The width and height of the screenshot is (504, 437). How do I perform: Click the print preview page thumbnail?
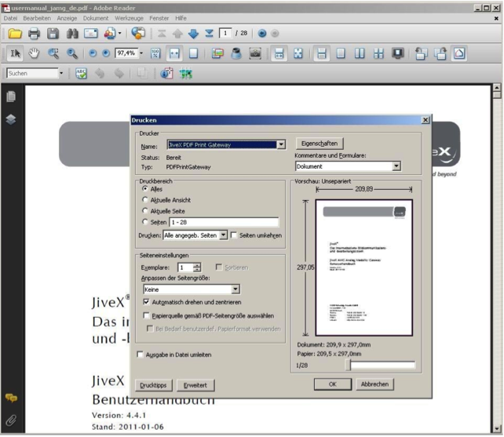pos(363,268)
